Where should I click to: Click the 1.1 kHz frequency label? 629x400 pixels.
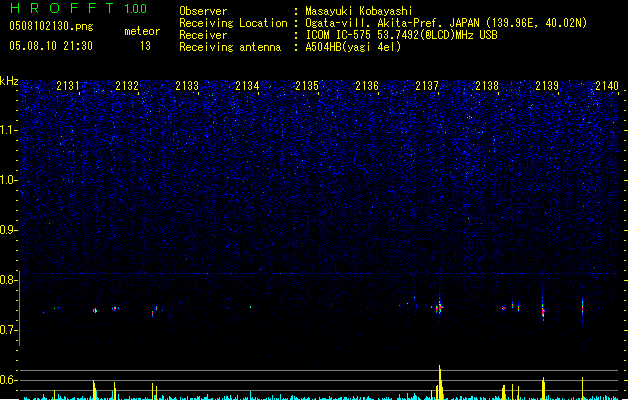(x=8, y=130)
